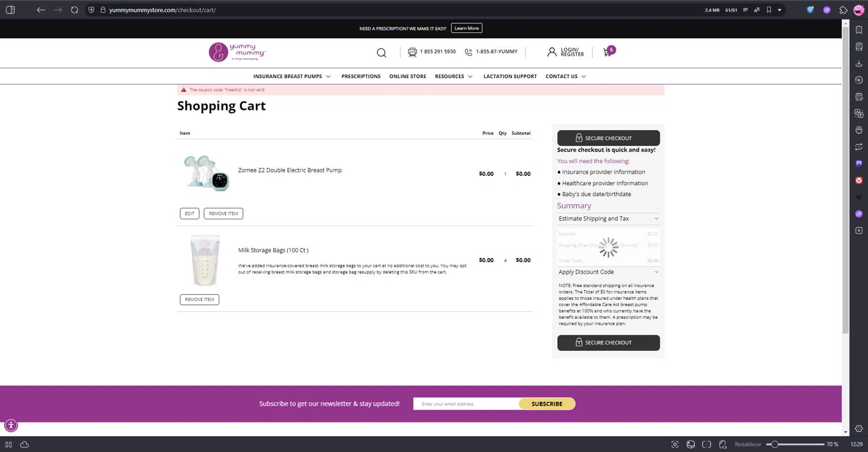Click the status bar clock 12:29

(856, 444)
